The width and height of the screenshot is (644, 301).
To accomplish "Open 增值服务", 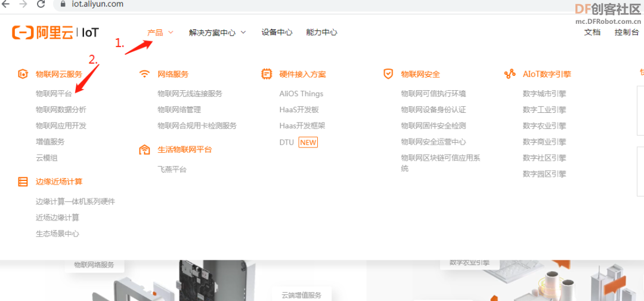I will pos(50,142).
